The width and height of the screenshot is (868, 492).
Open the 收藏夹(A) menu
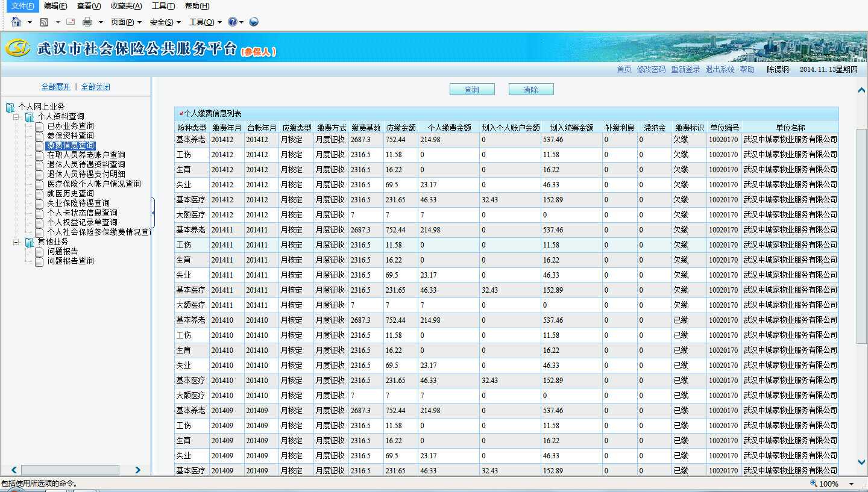127,6
